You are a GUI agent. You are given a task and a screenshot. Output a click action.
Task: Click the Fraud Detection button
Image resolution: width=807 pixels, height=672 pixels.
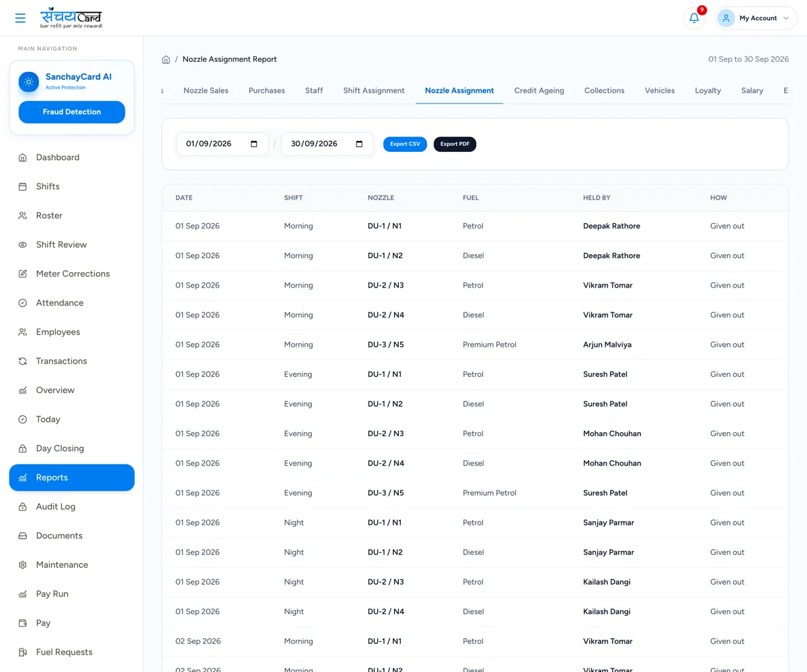click(72, 112)
